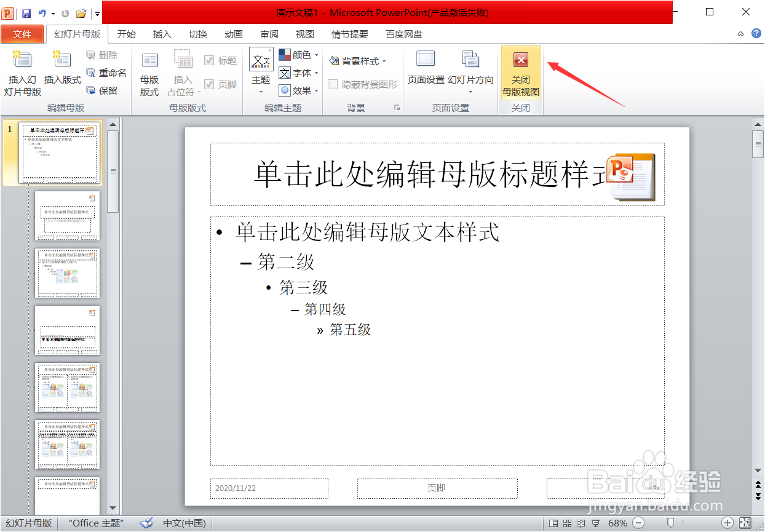Viewport: 765px width, 532px height.
Task: Click the 第四级 text line
Action: (325, 309)
